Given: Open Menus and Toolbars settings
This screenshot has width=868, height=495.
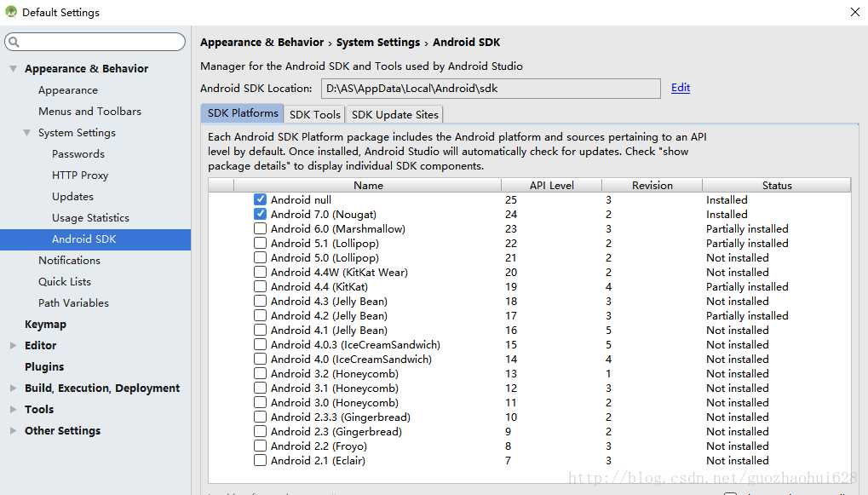Looking at the screenshot, I should click(x=89, y=112).
